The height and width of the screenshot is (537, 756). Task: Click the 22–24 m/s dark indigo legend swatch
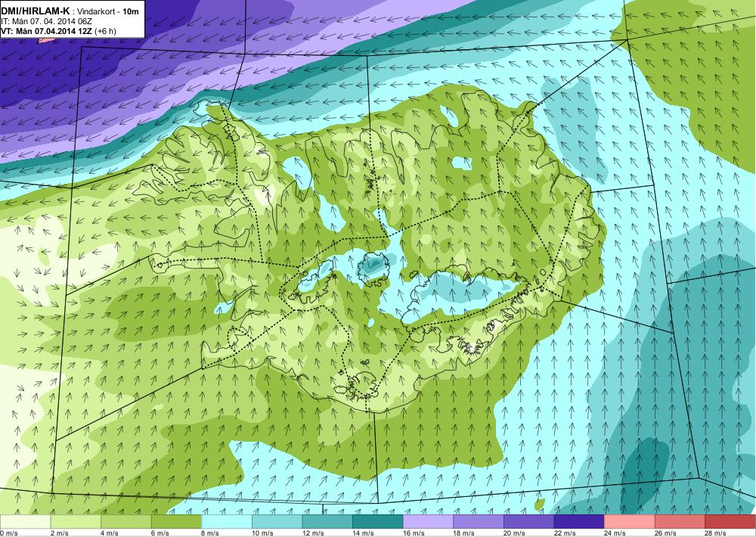[579, 522]
